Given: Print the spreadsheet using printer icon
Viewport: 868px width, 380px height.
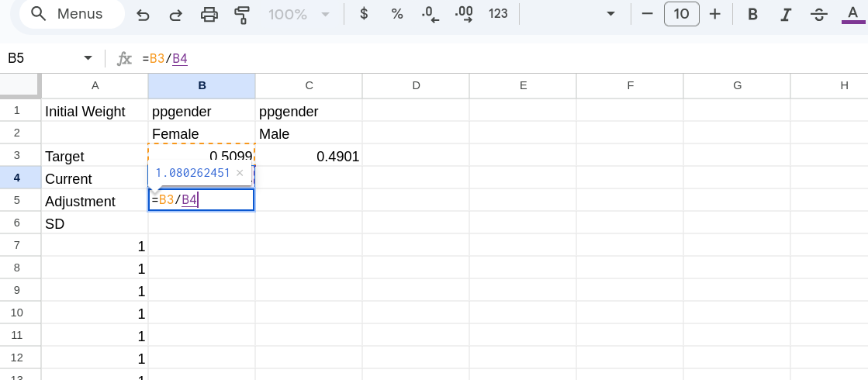Looking at the screenshot, I should [209, 14].
